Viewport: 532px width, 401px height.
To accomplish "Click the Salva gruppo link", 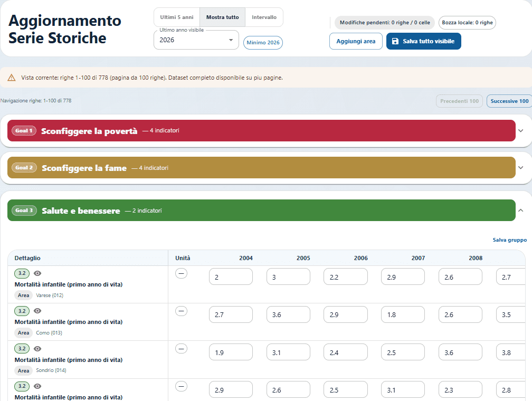I will click(510, 240).
